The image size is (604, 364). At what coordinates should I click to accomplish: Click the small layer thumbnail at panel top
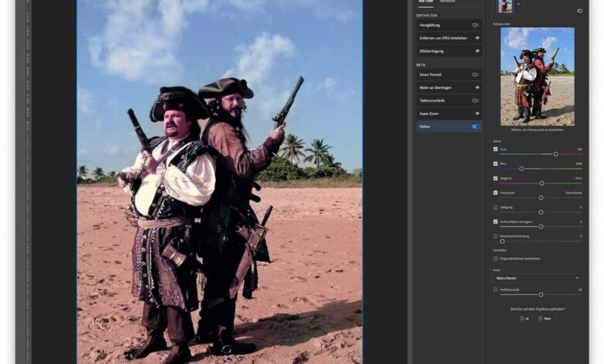coord(505,5)
